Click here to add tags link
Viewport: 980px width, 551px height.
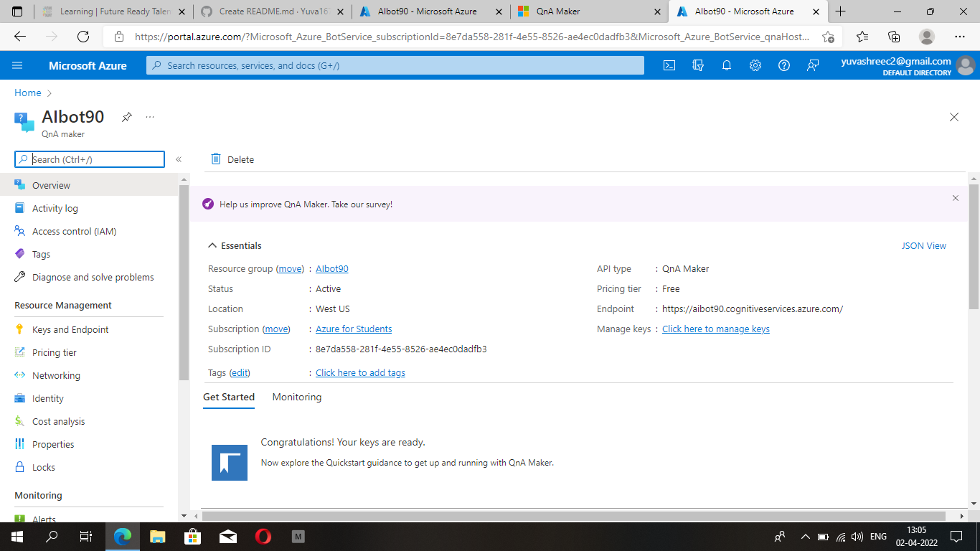coord(360,373)
